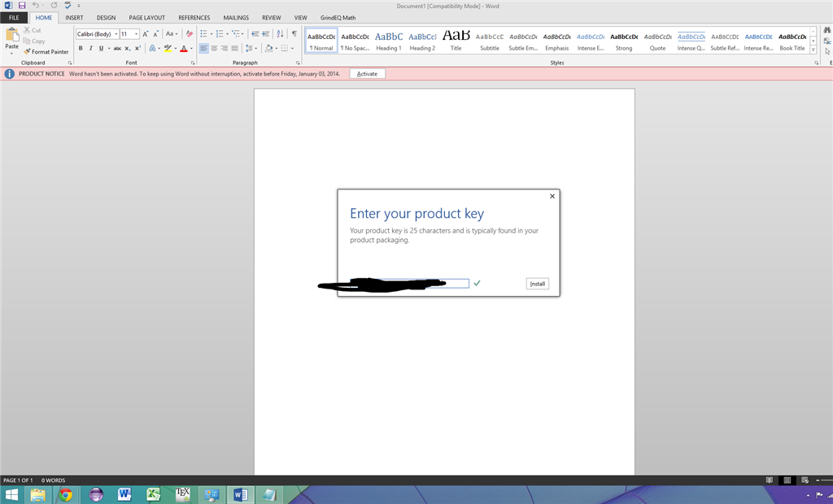Open File Explorer from the taskbar
Viewport: 833px width, 504px height.
[x=37, y=495]
